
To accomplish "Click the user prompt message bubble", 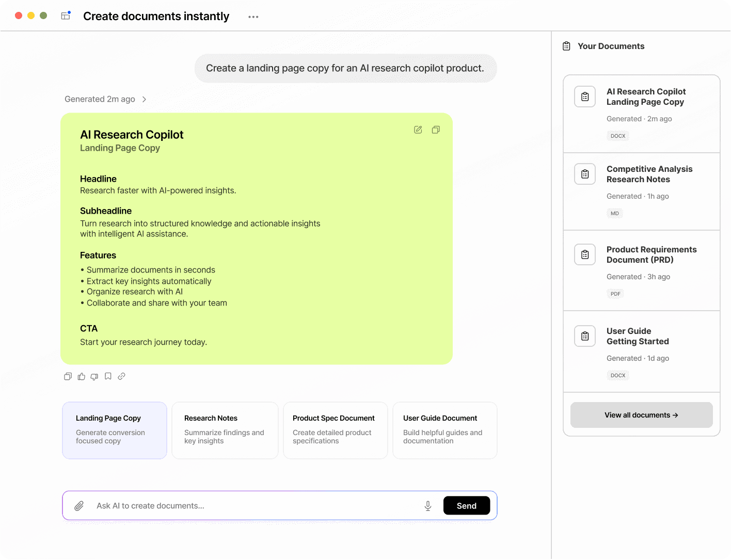I will point(345,68).
